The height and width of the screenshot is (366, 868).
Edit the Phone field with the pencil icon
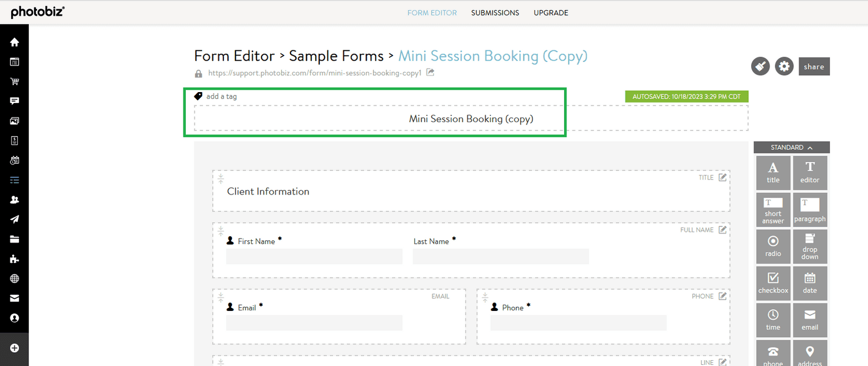pos(722,296)
